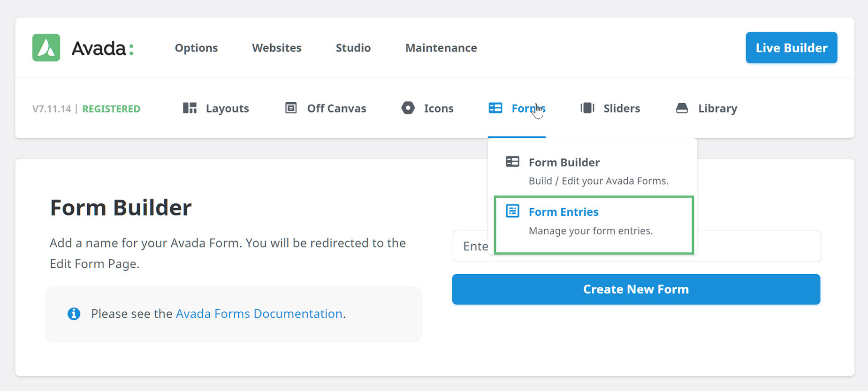Click the Icons hexagon icon
Screen dimensions: 868x391
click(x=408, y=108)
